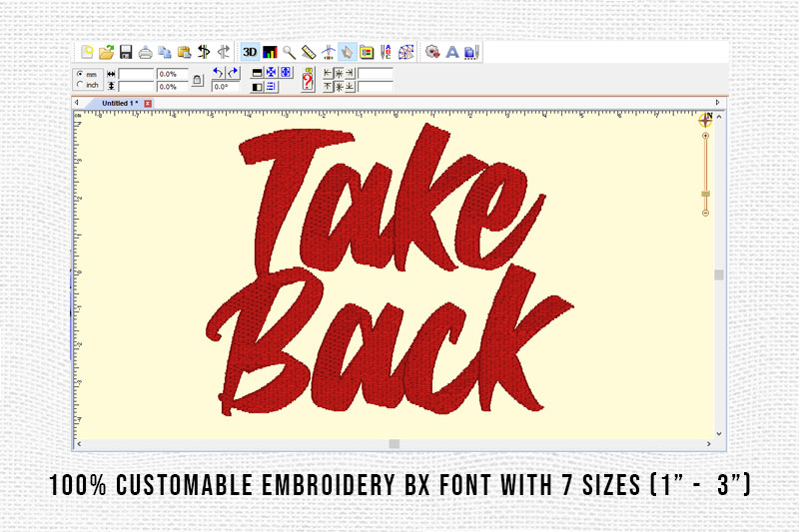Click the width input field

pyautogui.click(x=136, y=74)
